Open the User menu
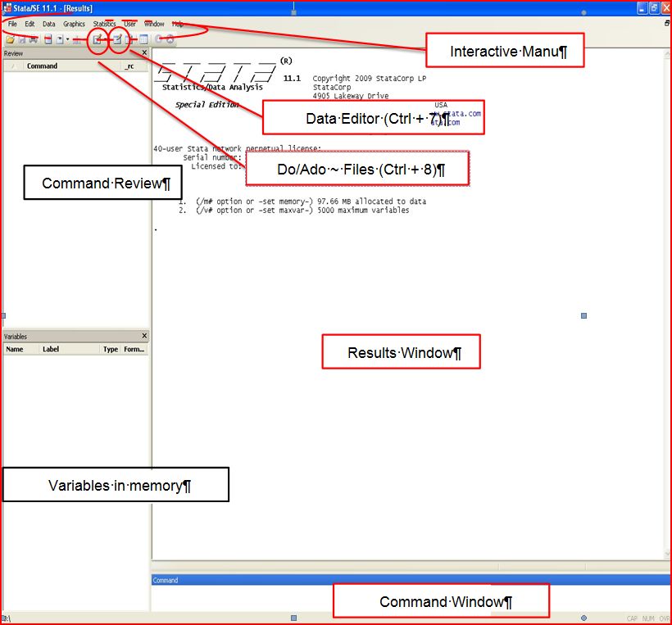 [x=129, y=24]
